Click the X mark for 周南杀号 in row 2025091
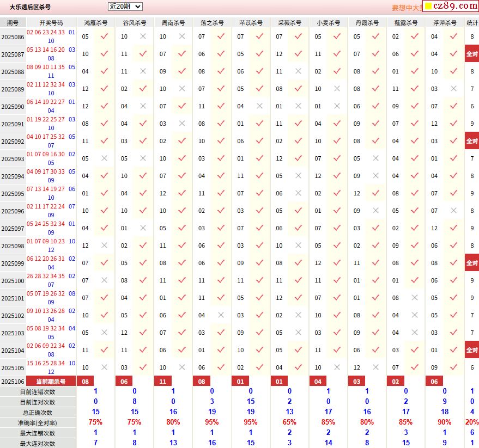 (x=182, y=123)
